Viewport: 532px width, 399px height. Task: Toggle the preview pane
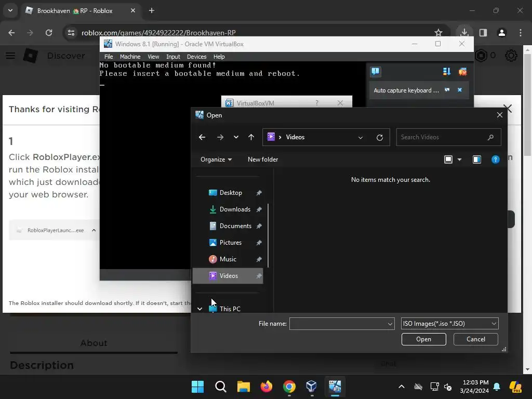coord(477,159)
